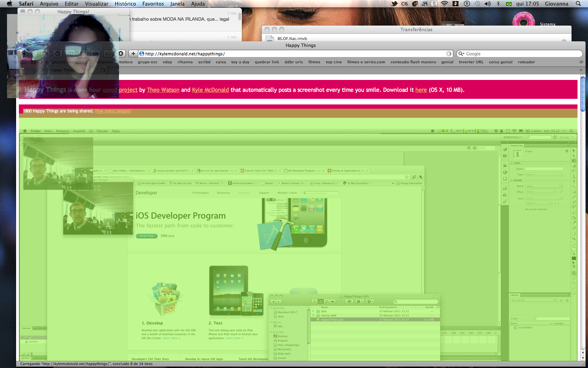This screenshot has height=368, width=588.
Task: Open the Time Machine menu icon
Action: pos(477,4)
